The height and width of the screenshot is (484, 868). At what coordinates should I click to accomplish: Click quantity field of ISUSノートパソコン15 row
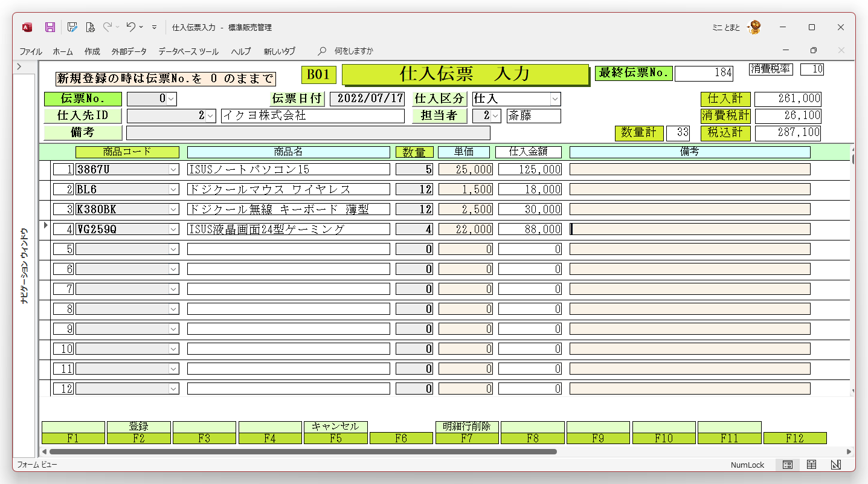click(x=414, y=170)
